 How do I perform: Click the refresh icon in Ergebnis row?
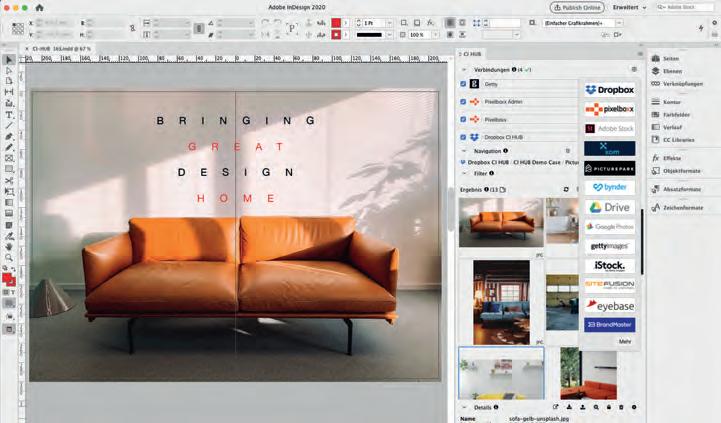(x=566, y=189)
